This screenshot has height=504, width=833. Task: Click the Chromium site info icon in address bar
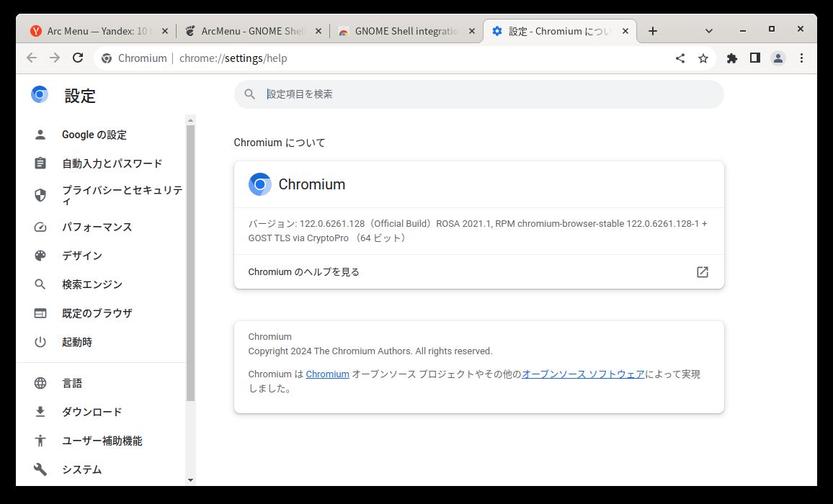coord(107,58)
